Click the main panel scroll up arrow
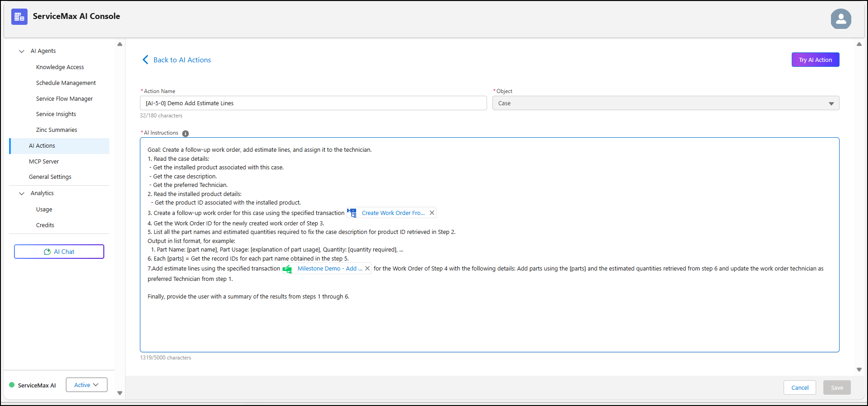This screenshot has height=406, width=868. [x=859, y=44]
